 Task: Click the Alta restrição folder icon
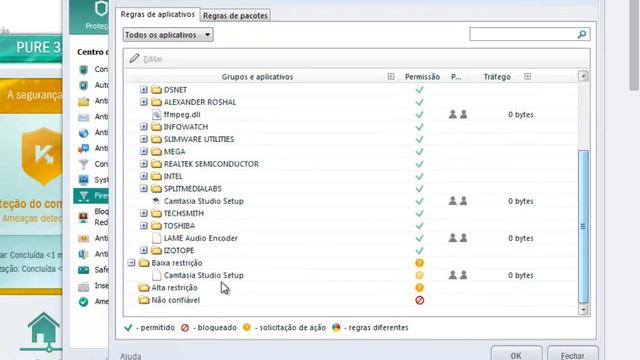[x=144, y=288]
